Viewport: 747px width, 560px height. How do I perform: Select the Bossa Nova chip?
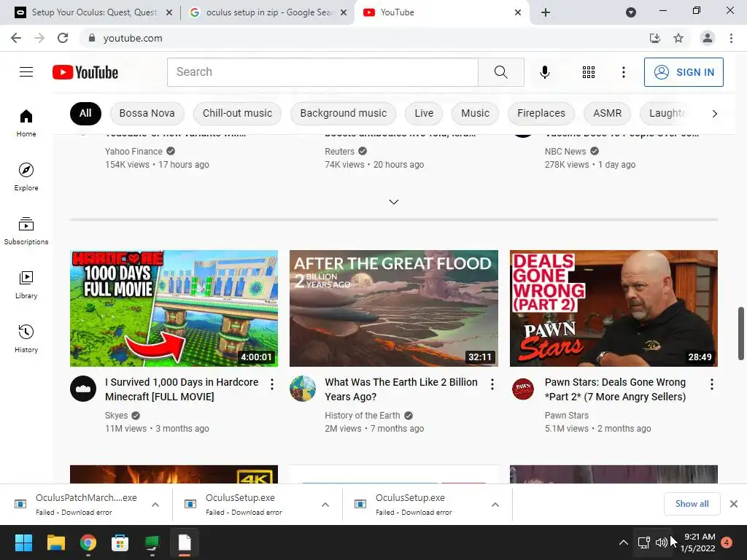(147, 113)
